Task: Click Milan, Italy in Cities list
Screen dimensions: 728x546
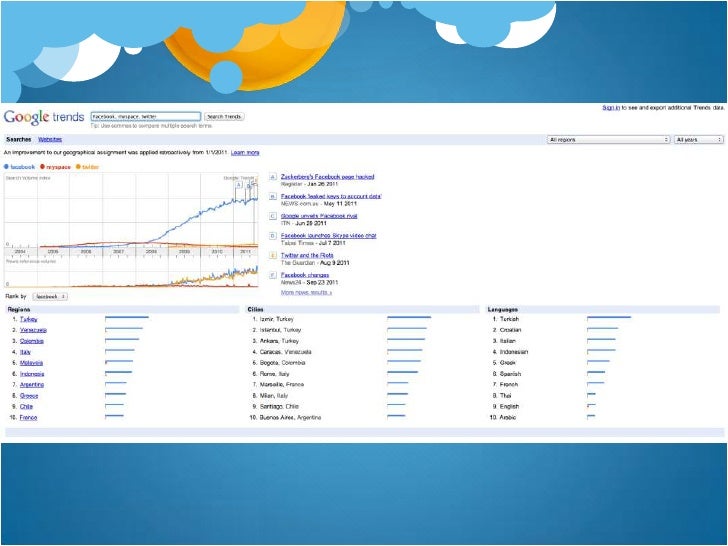Action: (274, 396)
